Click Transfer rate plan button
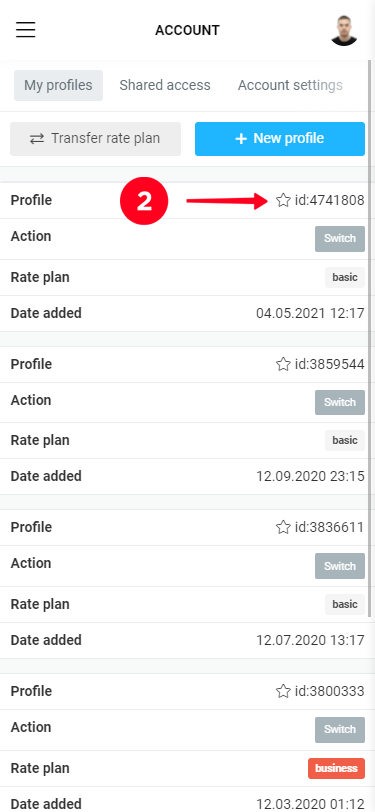Viewport: 375px width, 812px height. 95,139
